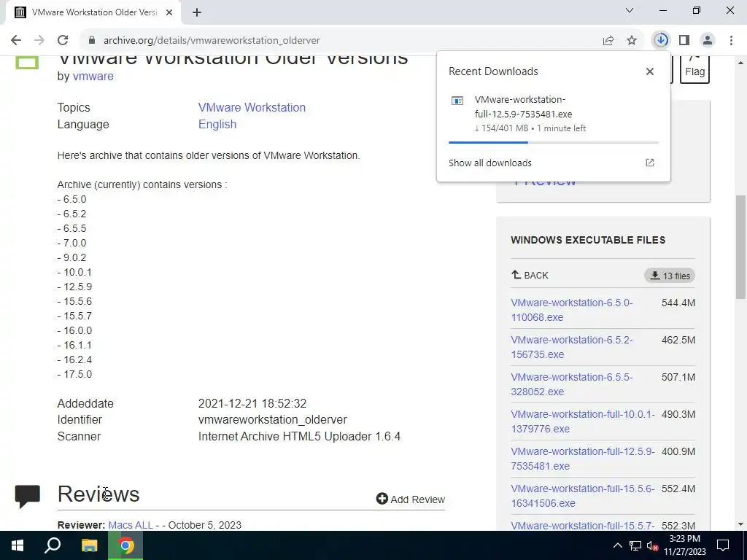Click the '- 17.5.0' version list entry
Image resolution: width=747 pixels, height=560 pixels.
coord(75,374)
